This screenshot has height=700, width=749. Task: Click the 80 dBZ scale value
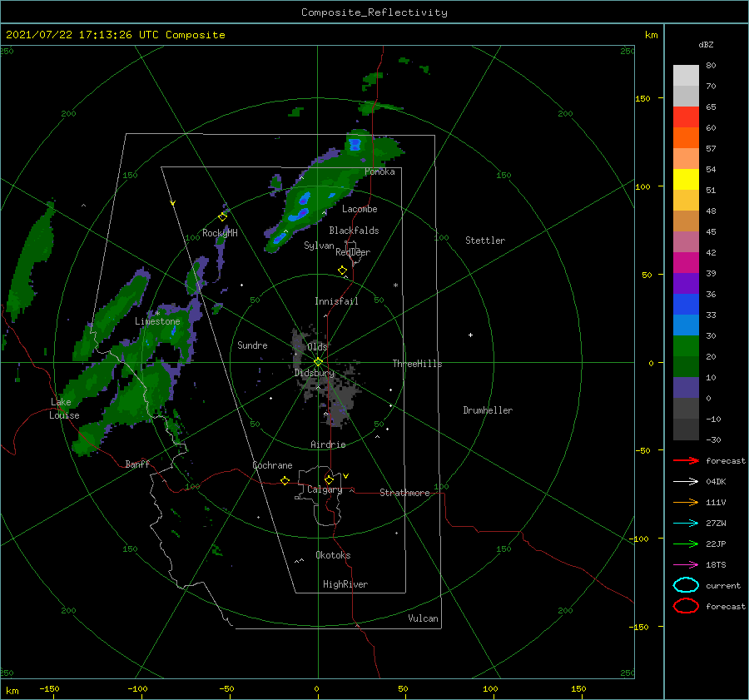(711, 65)
